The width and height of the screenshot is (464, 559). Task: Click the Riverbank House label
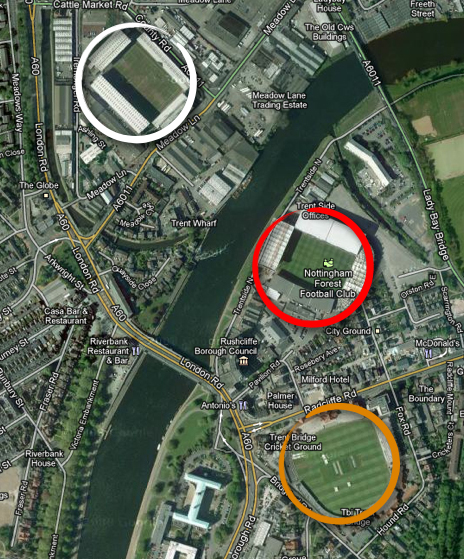(x=44, y=458)
